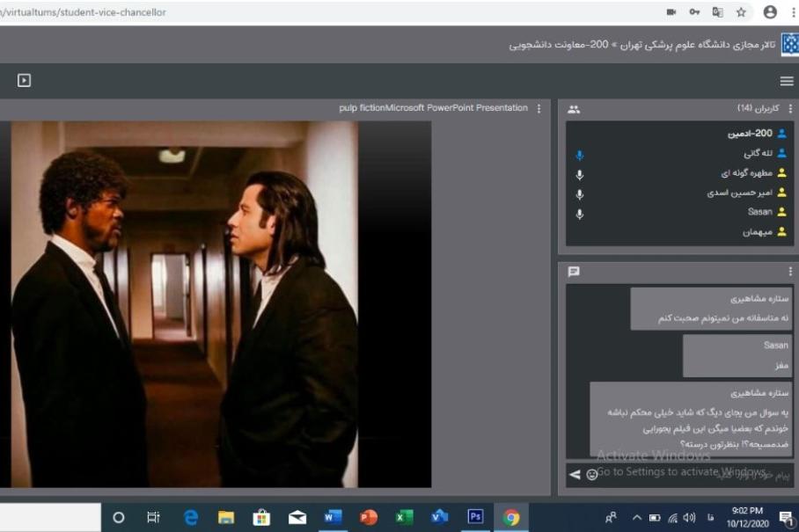Open the emoji picker in chat
The image size is (799, 532).
click(x=592, y=475)
